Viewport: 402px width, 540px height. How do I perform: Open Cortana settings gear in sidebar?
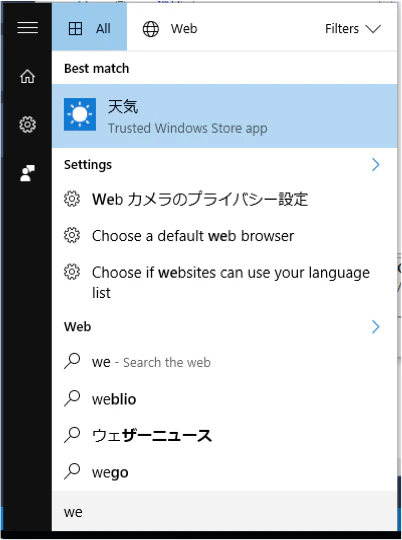[x=28, y=124]
